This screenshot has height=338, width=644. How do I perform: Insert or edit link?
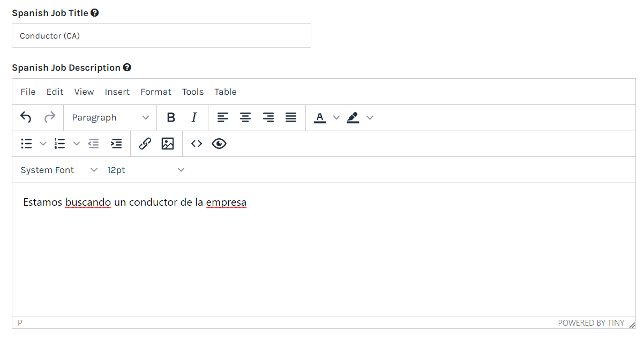click(145, 144)
